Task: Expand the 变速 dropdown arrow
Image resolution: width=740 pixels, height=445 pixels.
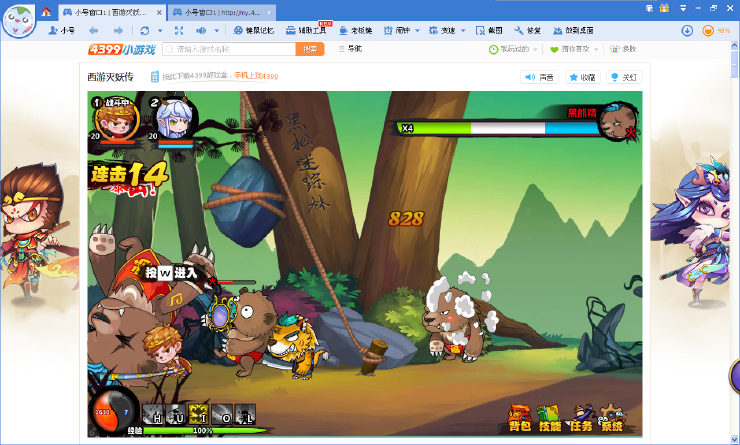Action: pyautogui.click(x=463, y=31)
